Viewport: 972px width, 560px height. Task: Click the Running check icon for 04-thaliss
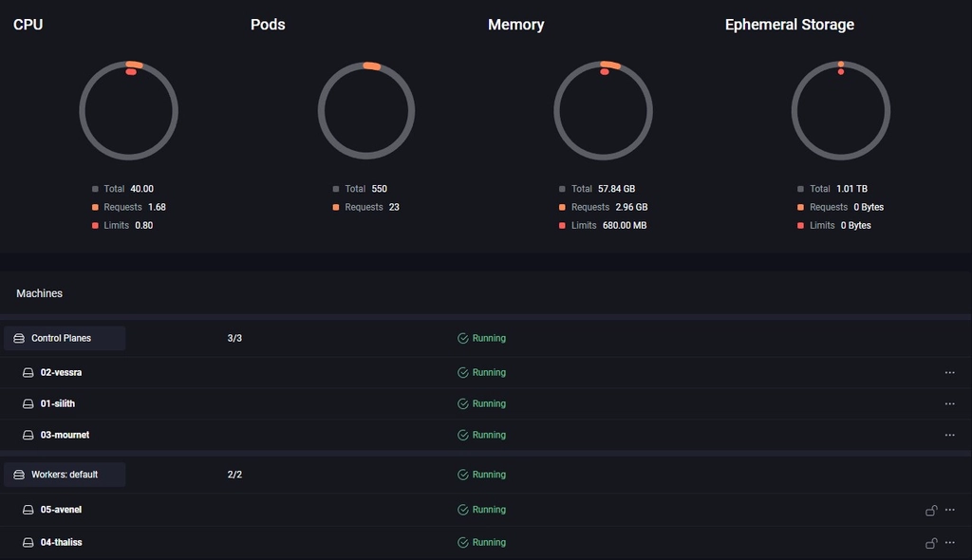[462, 542]
